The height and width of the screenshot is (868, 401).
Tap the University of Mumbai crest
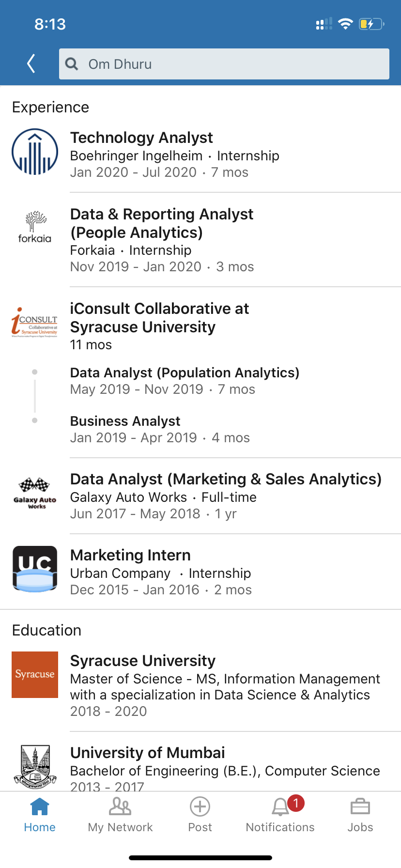click(35, 766)
